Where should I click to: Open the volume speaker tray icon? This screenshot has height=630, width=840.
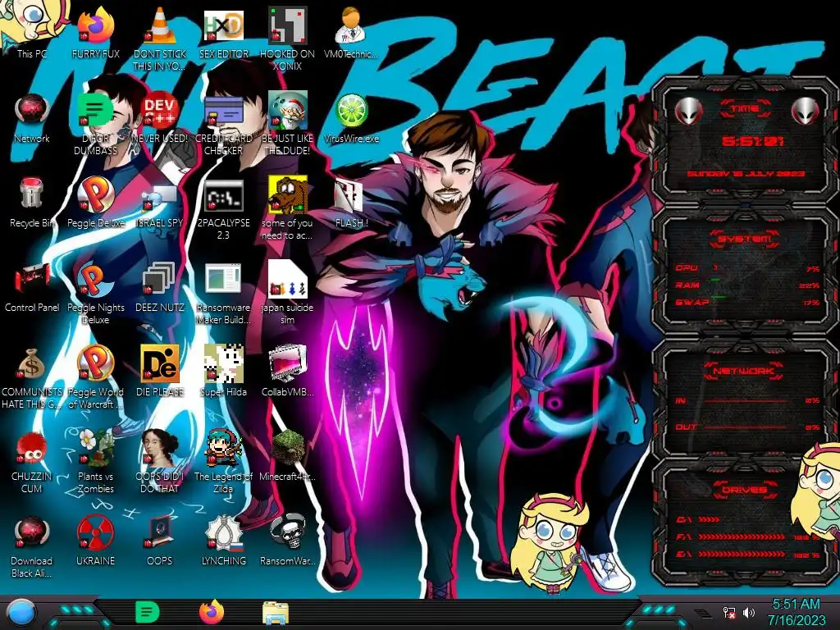click(749, 612)
